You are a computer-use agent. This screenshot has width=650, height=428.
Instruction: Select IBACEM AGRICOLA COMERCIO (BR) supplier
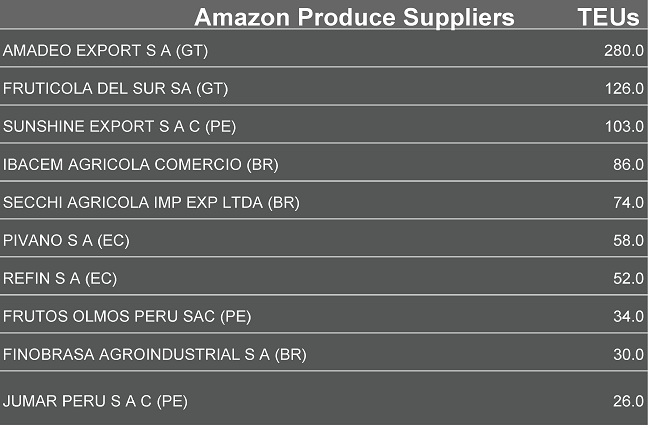click(x=141, y=165)
